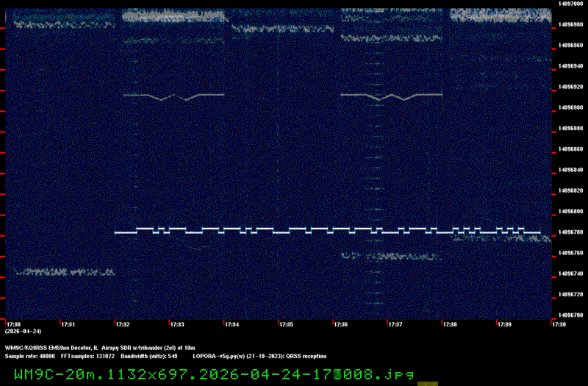Click the (2026-04-24) date label
The height and width of the screenshot is (386, 588).
[23, 332]
